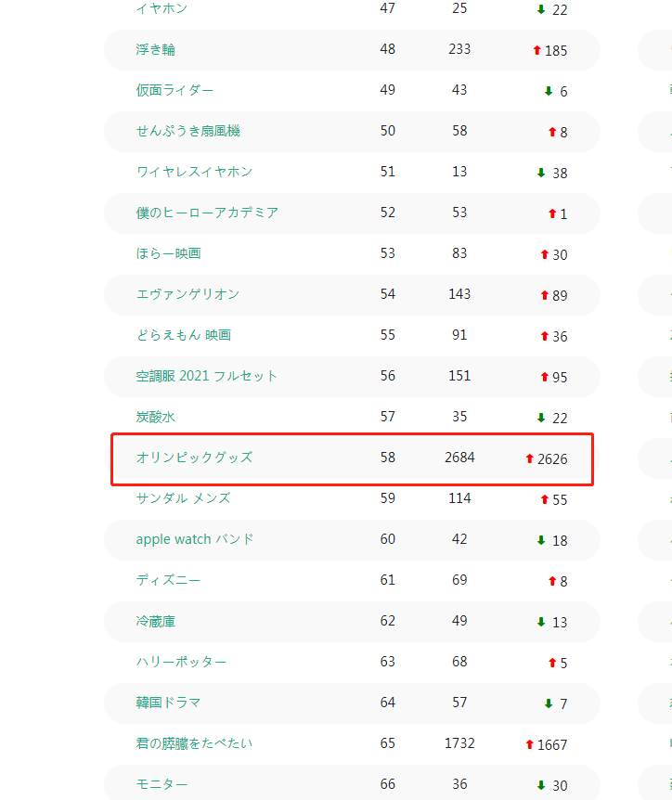
Task: Open the 空調服 2021 フルセット link
Action: pos(207,376)
